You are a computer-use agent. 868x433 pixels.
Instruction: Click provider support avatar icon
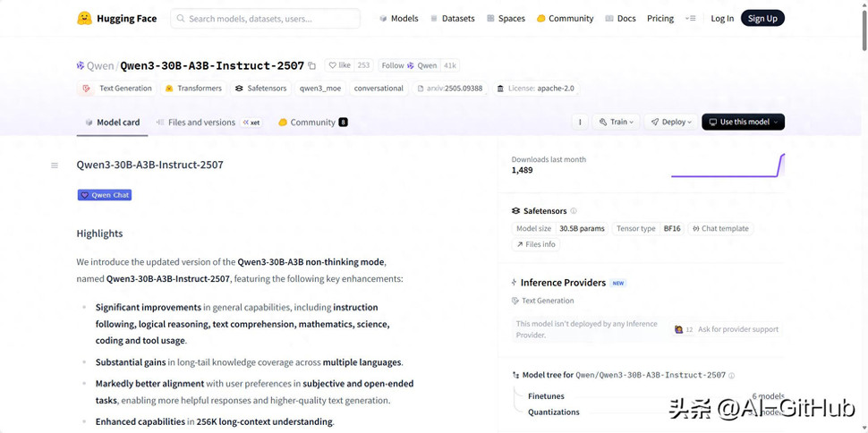coord(678,329)
